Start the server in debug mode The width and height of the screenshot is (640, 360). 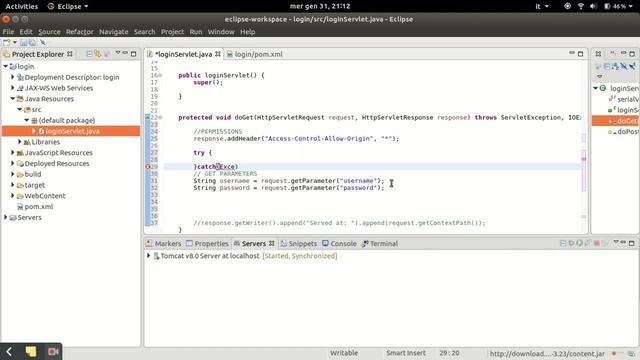571,243
